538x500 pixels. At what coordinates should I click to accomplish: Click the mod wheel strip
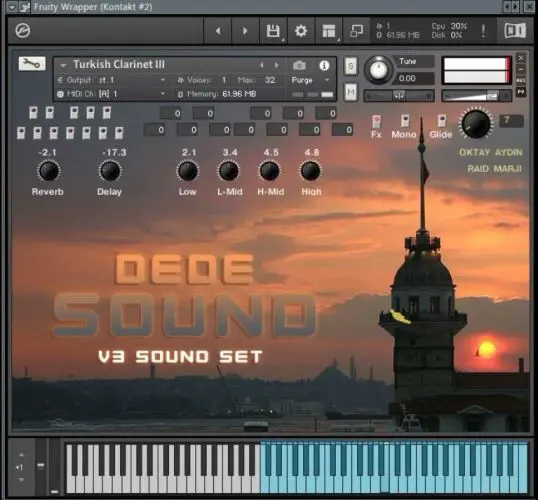click(54, 467)
